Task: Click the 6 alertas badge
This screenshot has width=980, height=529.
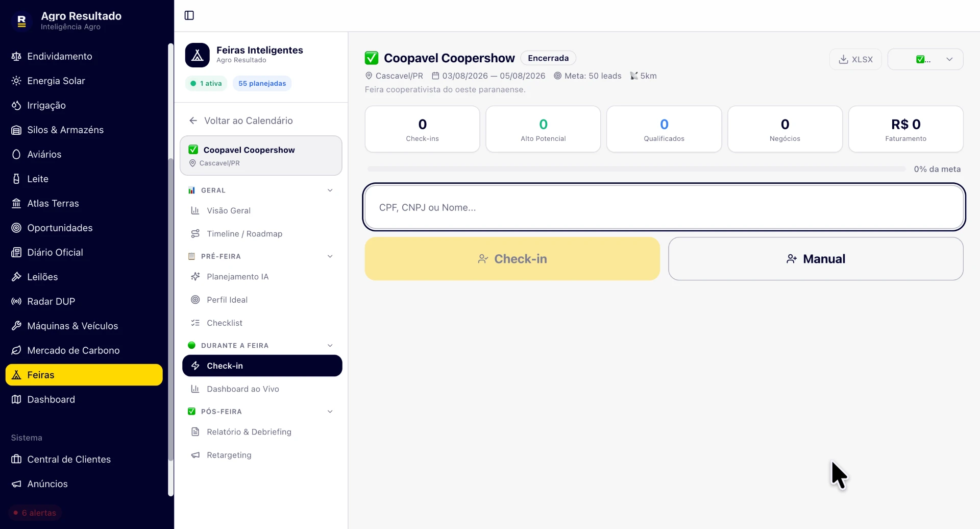Action: (35, 513)
